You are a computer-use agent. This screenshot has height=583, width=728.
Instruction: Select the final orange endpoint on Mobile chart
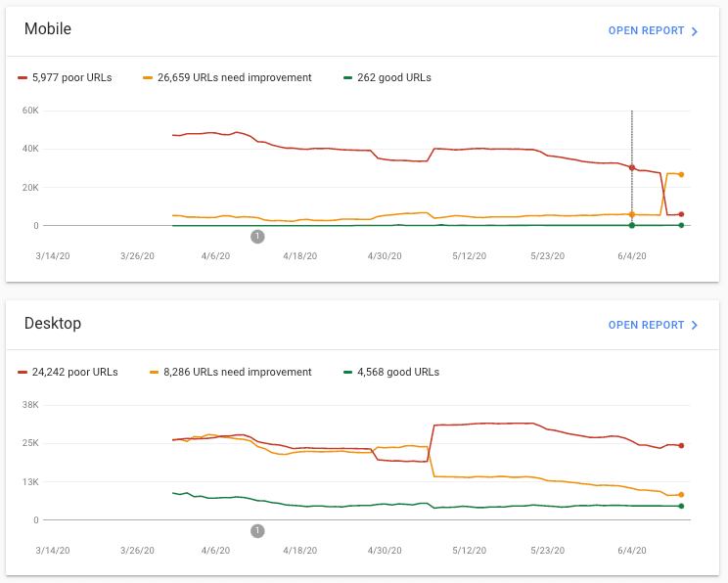[x=681, y=174]
